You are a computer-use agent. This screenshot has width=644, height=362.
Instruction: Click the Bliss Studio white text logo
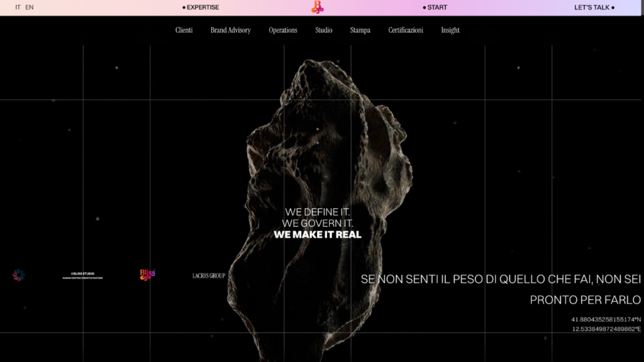pos(82,275)
